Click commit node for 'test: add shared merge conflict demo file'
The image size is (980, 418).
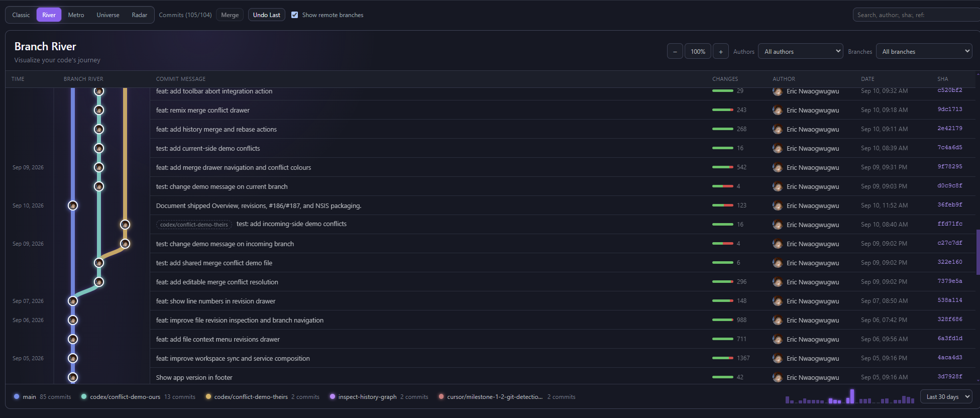click(99, 263)
